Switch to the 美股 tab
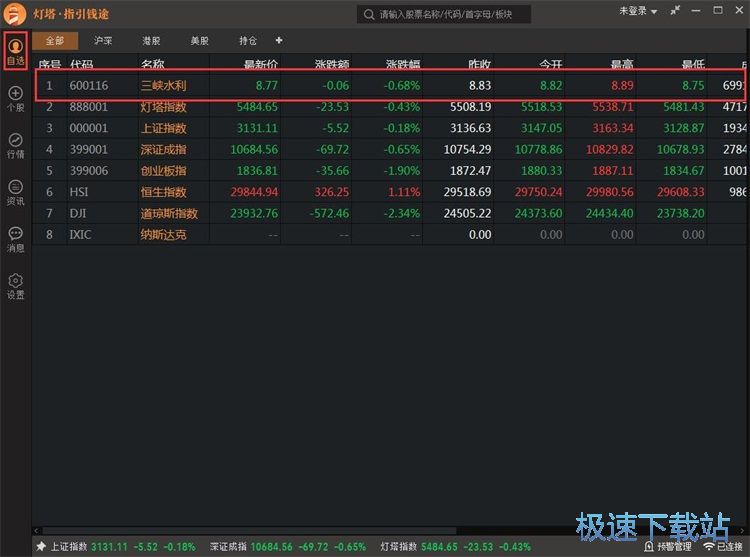Image resolution: width=750 pixels, height=557 pixels. click(x=200, y=41)
